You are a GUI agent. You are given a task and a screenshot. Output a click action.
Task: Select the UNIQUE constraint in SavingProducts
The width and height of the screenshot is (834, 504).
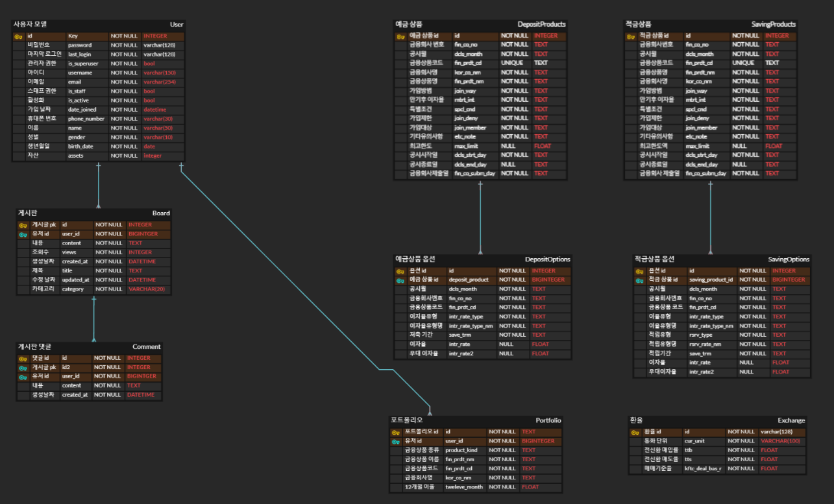pos(744,63)
